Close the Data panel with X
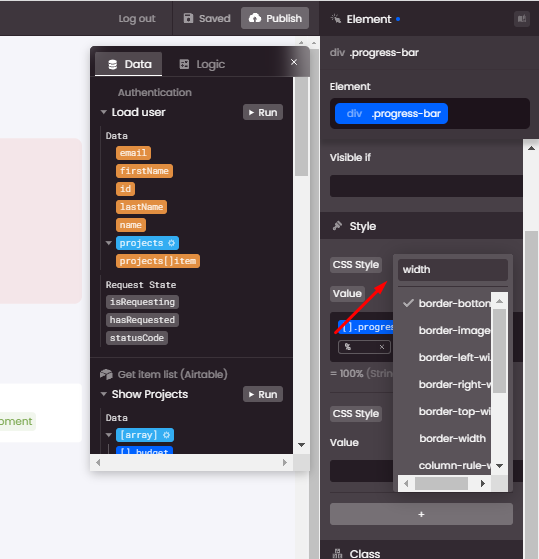 (294, 62)
